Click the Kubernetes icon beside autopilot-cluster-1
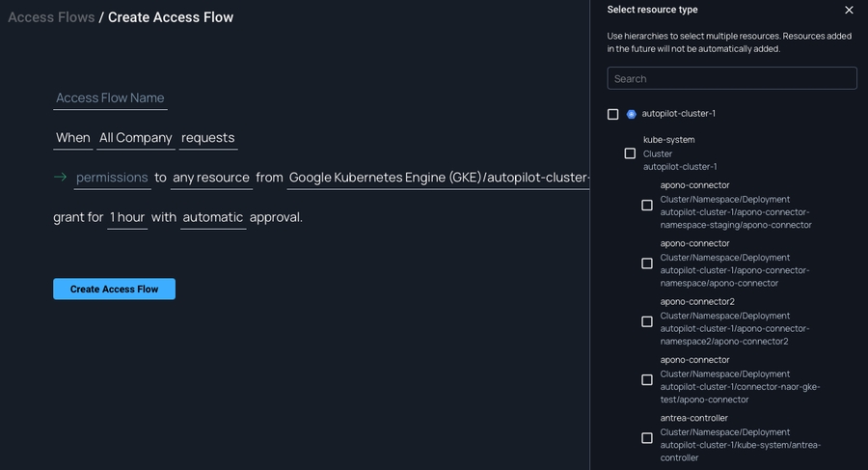The height and width of the screenshot is (470, 868). tap(632, 114)
